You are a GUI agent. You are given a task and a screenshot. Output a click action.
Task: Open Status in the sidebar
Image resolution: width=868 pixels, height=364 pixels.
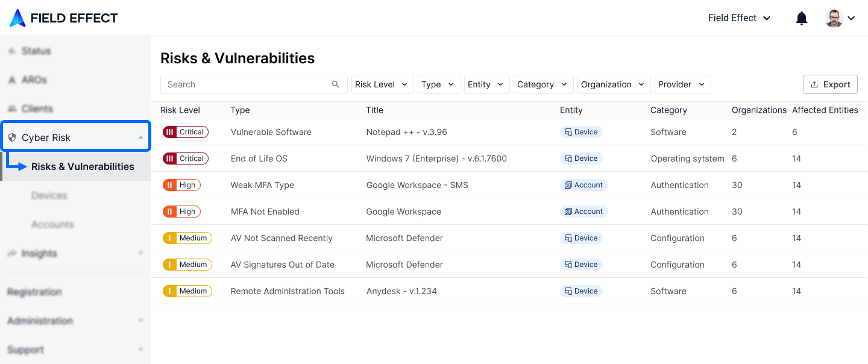tap(36, 51)
